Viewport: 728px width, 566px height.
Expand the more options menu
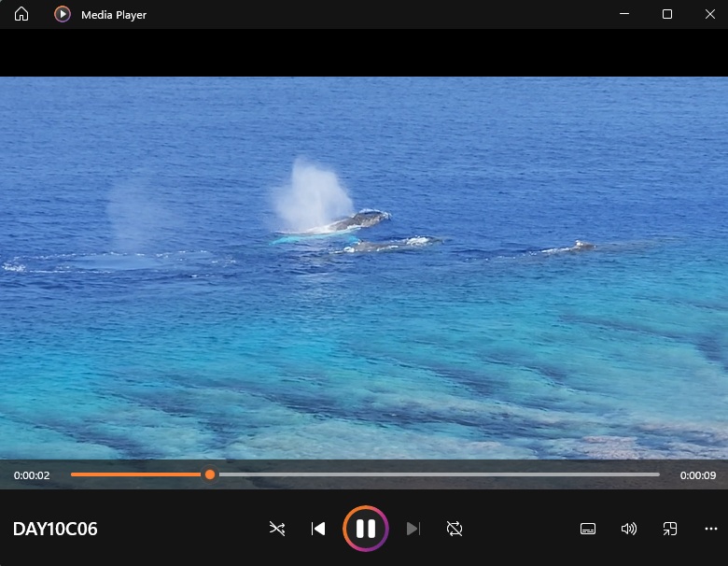[x=711, y=529]
